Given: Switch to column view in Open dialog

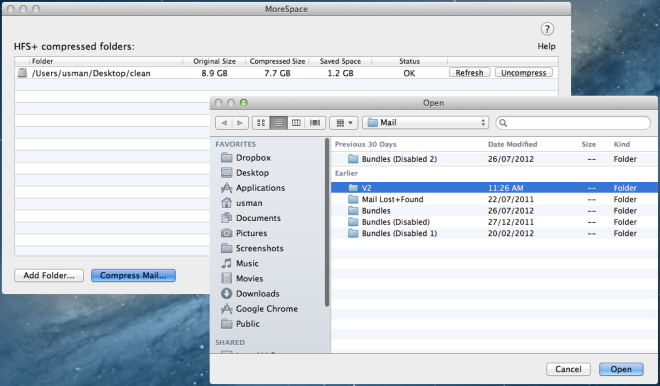Looking at the screenshot, I should (x=296, y=122).
